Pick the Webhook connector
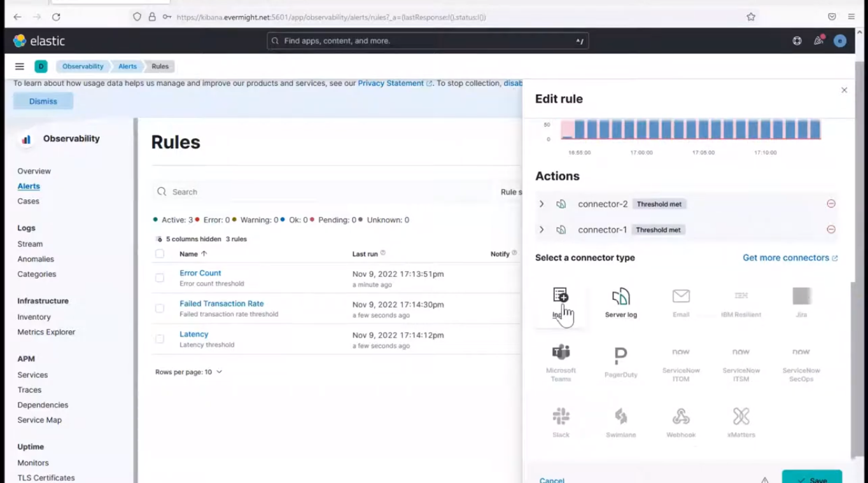Viewport: 868px width, 483px height. (x=681, y=423)
